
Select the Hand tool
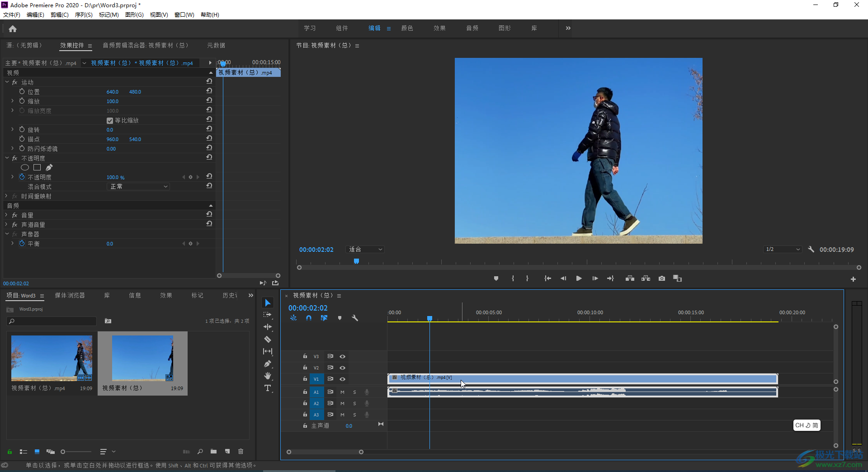(x=268, y=376)
